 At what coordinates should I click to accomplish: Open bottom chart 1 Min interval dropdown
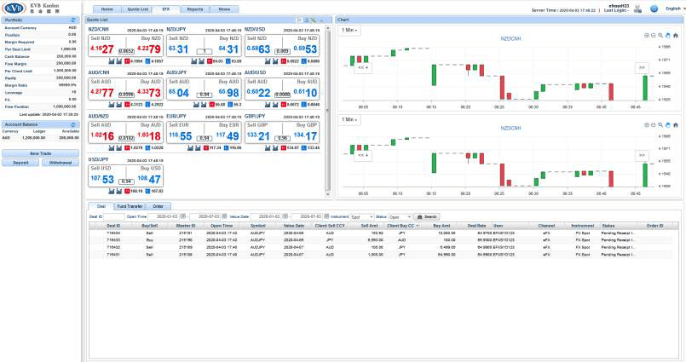click(349, 119)
